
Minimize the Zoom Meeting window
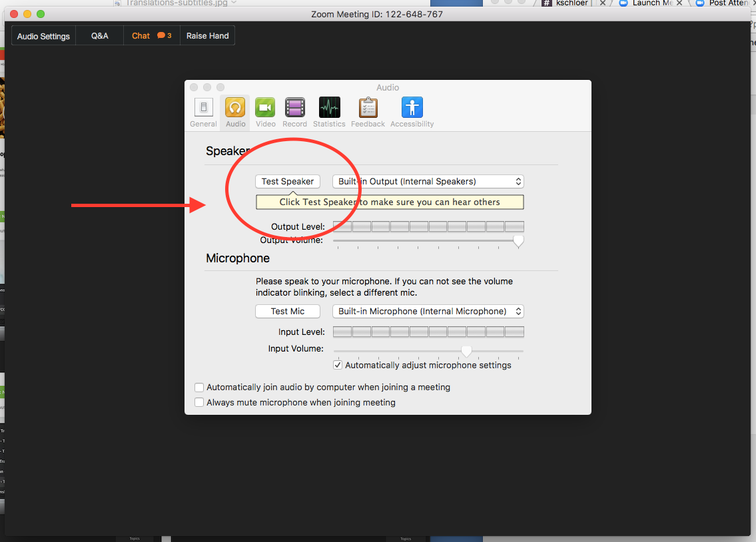27,14
